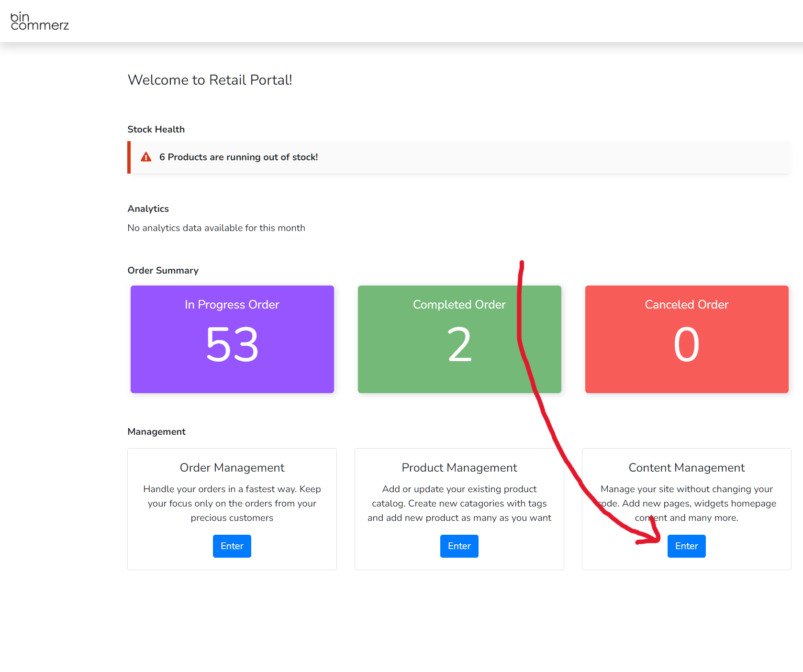
Task: Click the No analytics data available message
Action: [216, 228]
